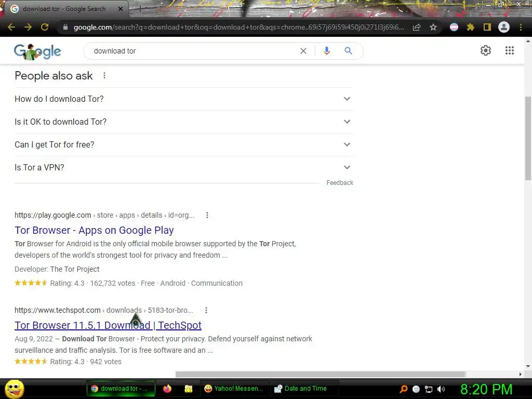
Task: Launch Firefox from taskbar
Action: [x=167, y=389]
